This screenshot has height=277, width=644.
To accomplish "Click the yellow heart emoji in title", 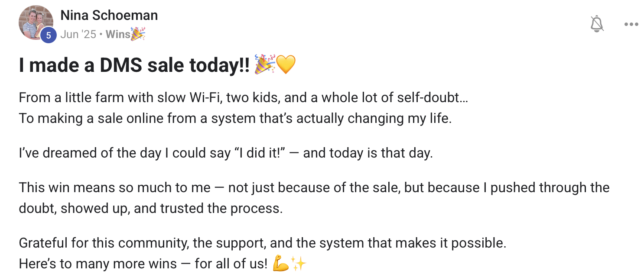I will (286, 64).
